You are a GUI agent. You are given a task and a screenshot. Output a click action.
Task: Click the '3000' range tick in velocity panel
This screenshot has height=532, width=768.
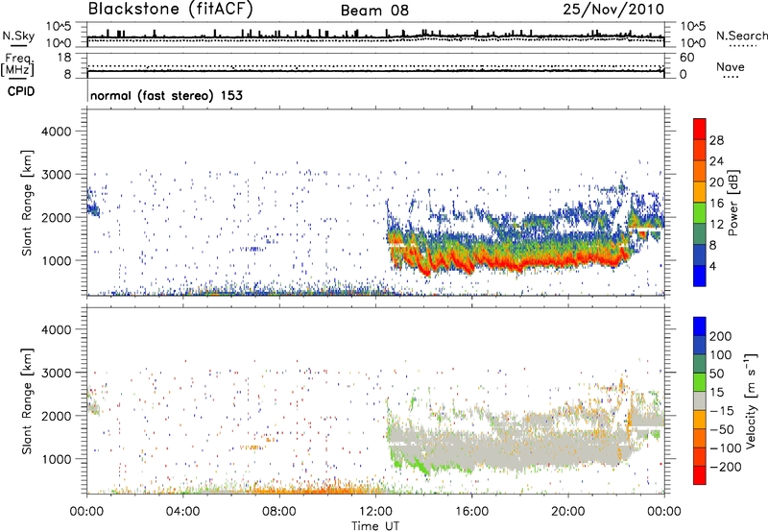pos(57,373)
